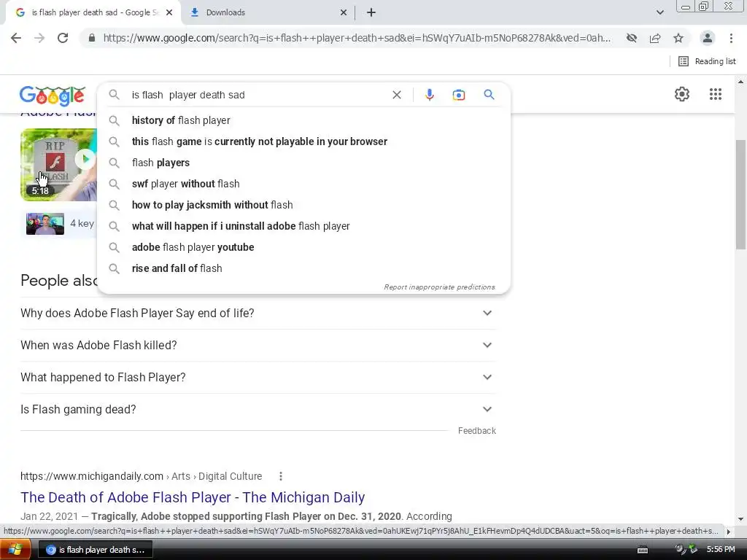The image size is (747, 560).
Task: Click the scrollbar down arrow
Action: pyautogui.click(x=741, y=519)
